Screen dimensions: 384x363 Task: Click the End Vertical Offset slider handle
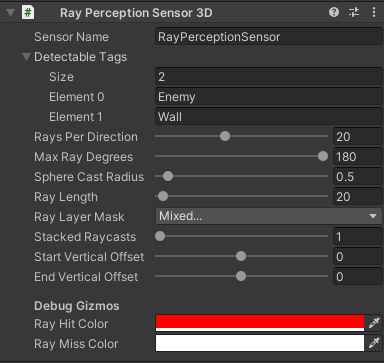point(241,276)
